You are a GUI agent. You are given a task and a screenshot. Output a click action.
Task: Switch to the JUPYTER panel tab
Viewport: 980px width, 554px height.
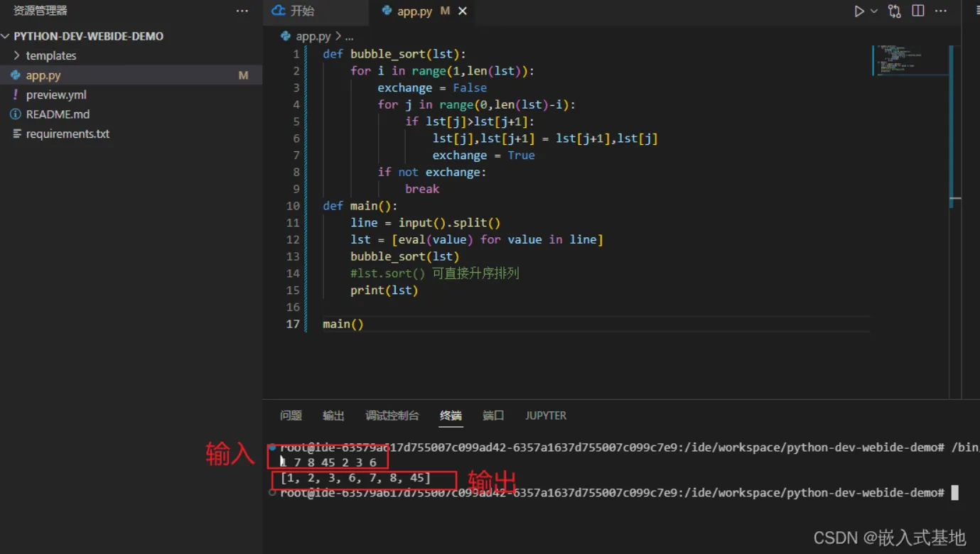tap(546, 415)
